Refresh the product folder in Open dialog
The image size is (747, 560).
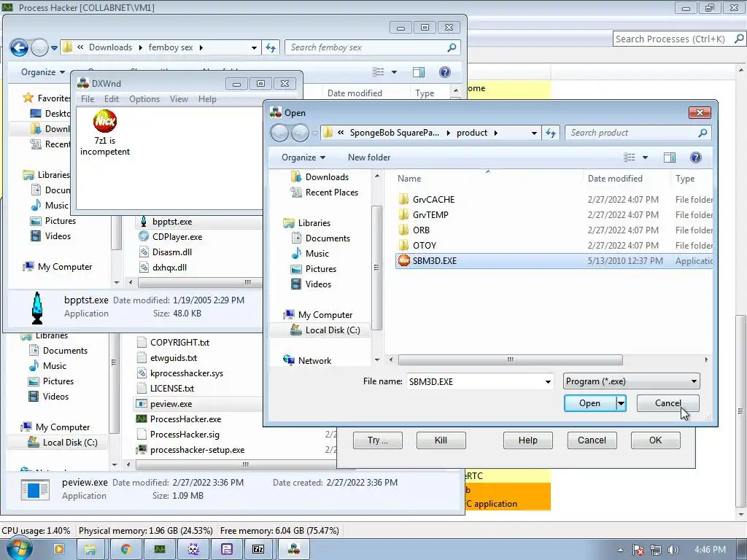[551, 133]
